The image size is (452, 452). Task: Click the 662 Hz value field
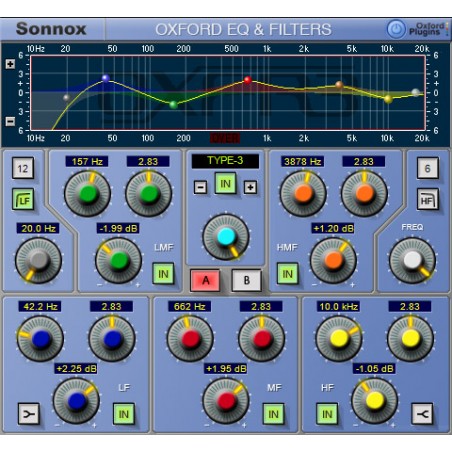(x=189, y=306)
